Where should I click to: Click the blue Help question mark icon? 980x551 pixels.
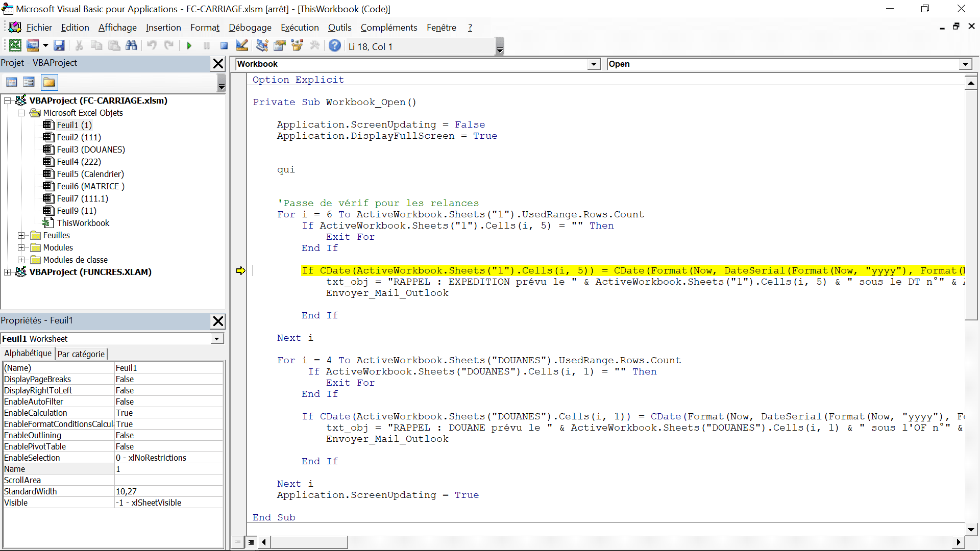point(334,46)
